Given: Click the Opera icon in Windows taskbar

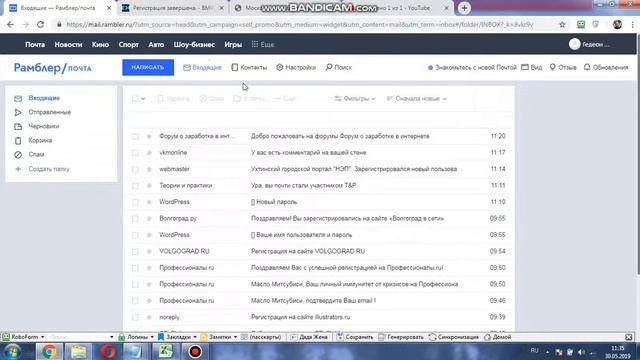Looking at the screenshot, I should [x=107, y=351].
